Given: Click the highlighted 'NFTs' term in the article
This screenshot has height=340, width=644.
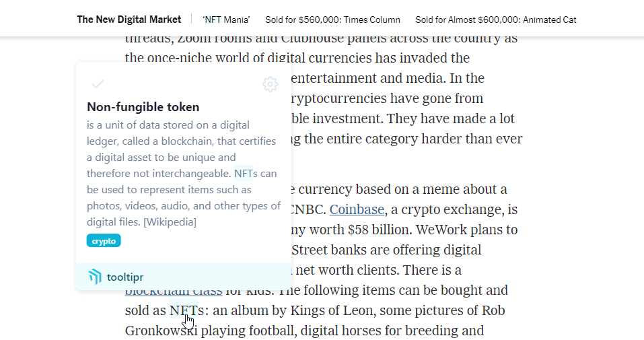Looking at the screenshot, I should tap(186, 311).
